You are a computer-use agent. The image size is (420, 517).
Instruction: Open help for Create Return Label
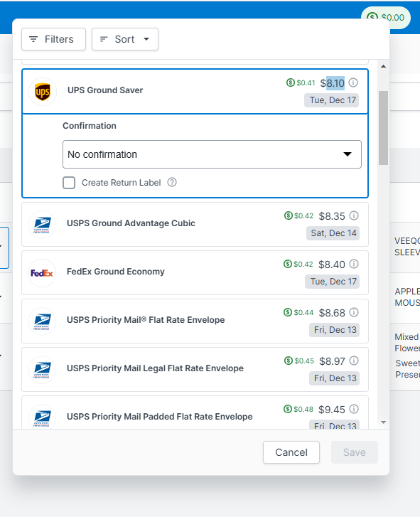172,182
